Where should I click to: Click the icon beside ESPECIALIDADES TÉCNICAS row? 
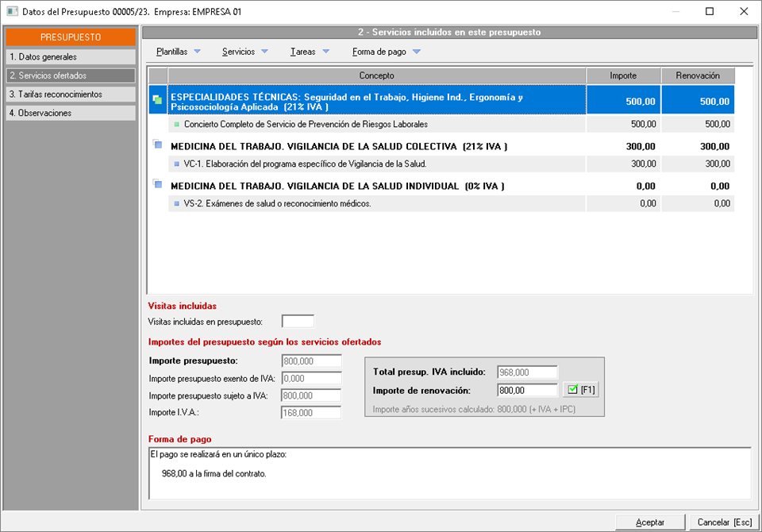tap(157, 100)
